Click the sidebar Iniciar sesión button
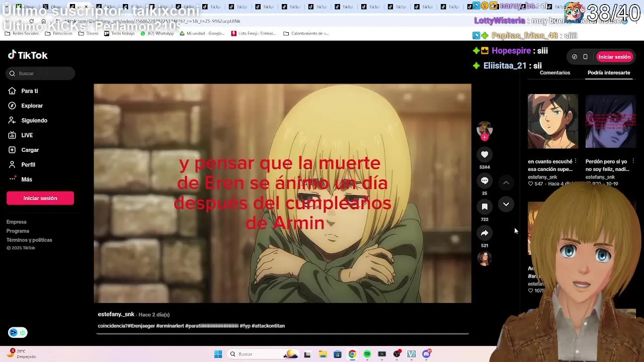 click(x=40, y=198)
